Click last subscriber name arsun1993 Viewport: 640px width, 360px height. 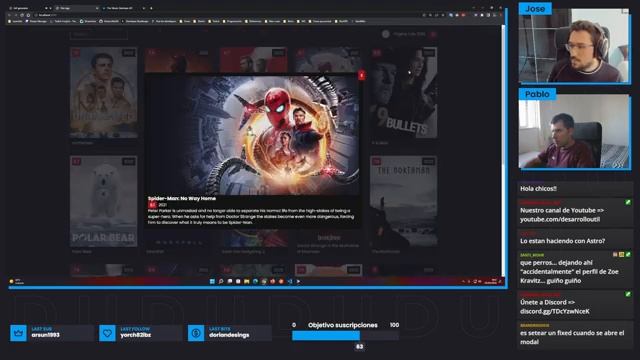(46, 335)
